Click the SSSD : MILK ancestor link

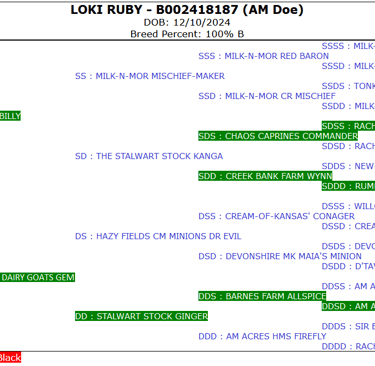(348, 66)
